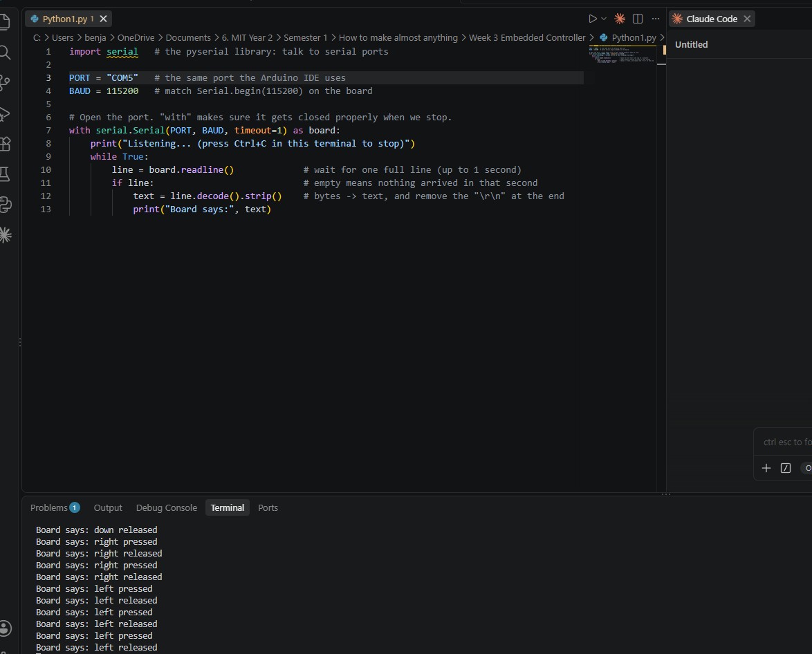Click line number 13 in the gutter

(x=46, y=209)
